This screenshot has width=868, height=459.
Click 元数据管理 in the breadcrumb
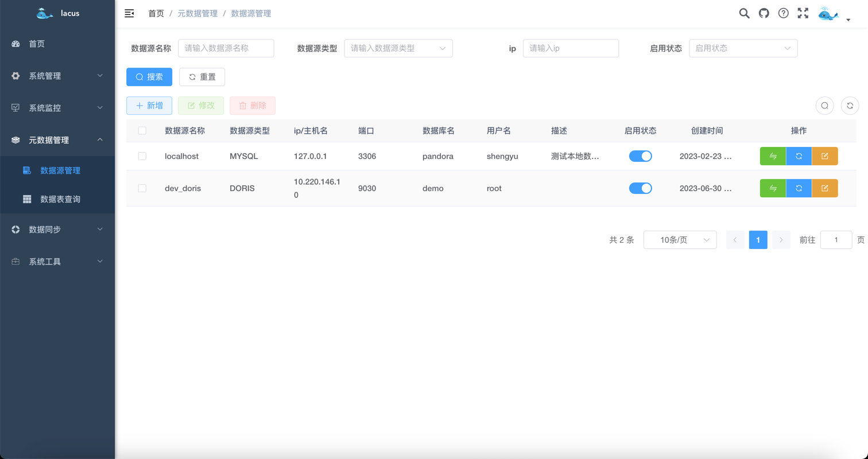coord(197,13)
